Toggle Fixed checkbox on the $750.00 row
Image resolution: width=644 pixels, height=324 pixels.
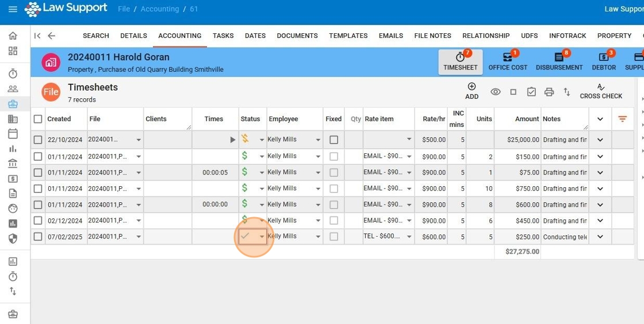tap(334, 188)
